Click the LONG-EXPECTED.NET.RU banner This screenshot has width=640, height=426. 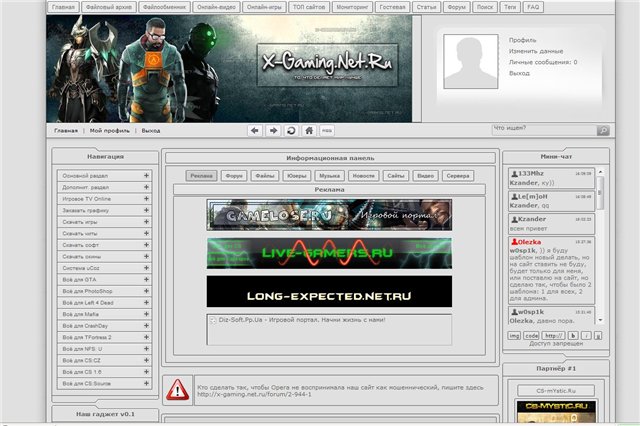coord(329,291)
